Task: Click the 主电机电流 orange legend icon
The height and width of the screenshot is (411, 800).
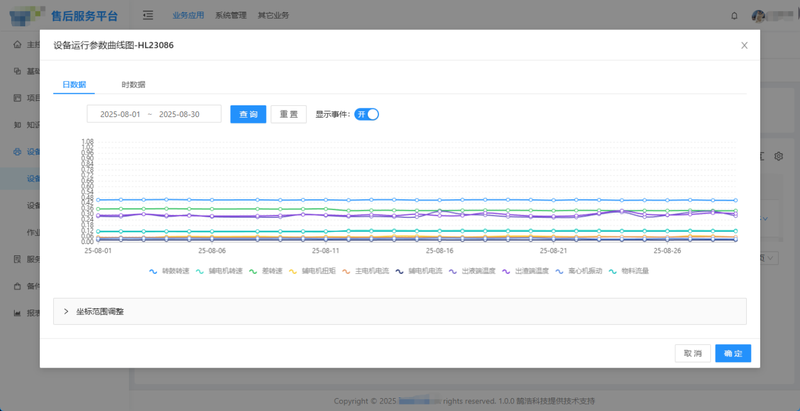Action: (346, 271)
